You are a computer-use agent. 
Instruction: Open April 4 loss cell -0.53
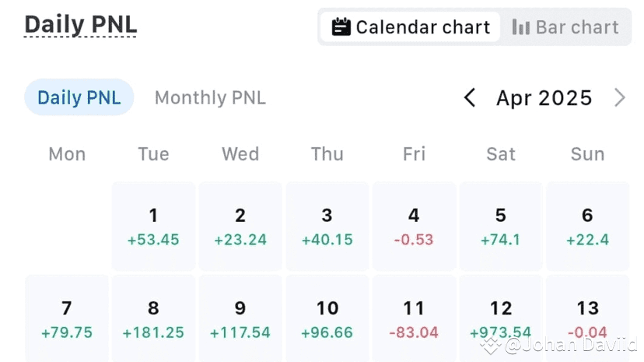point(414,226)
